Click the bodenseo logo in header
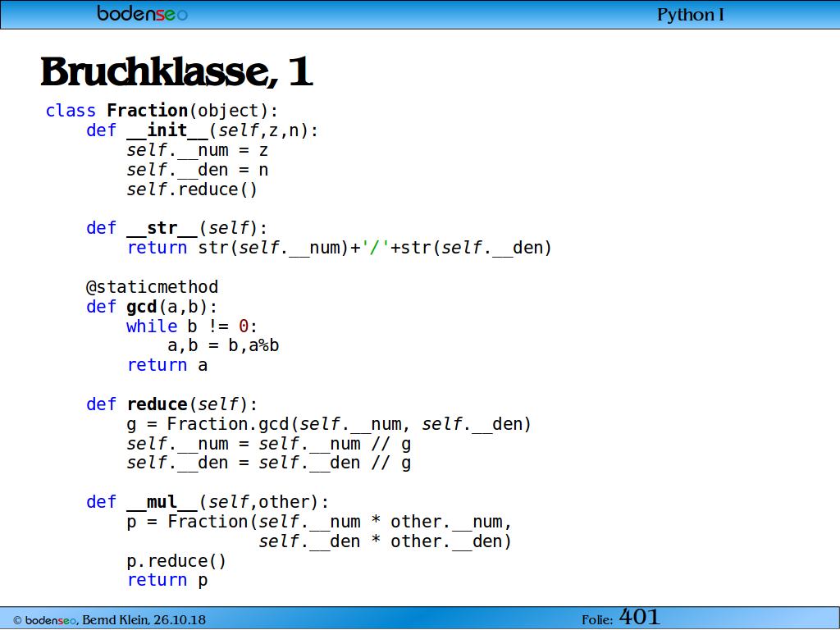The width and height of the screenshot is (840, 630). (x=143, y=13)
